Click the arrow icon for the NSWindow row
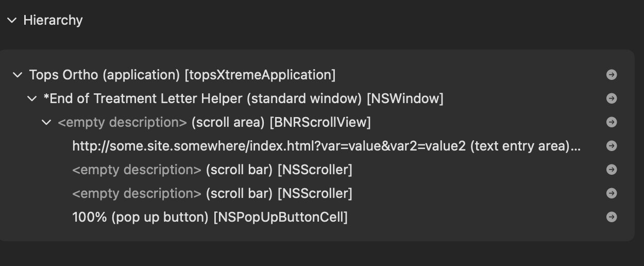The height and width of the screenshot is (266, 644). (612, 98)
